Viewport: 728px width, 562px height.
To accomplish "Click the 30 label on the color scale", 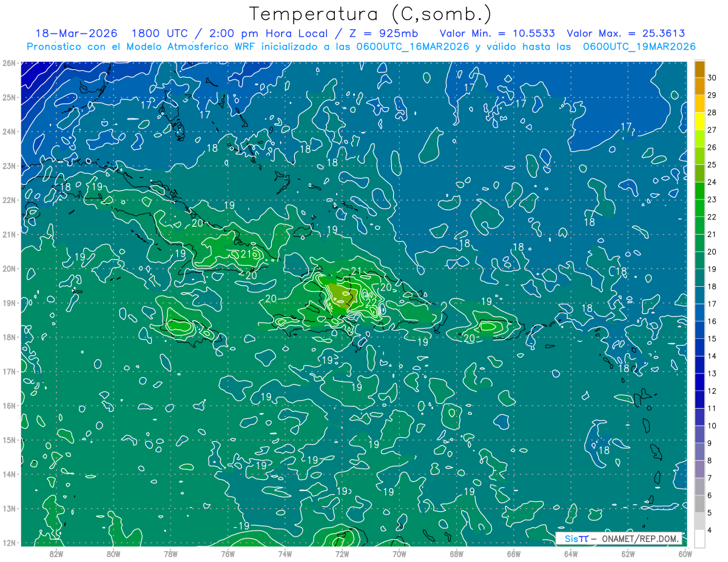I will click(712, 78).
